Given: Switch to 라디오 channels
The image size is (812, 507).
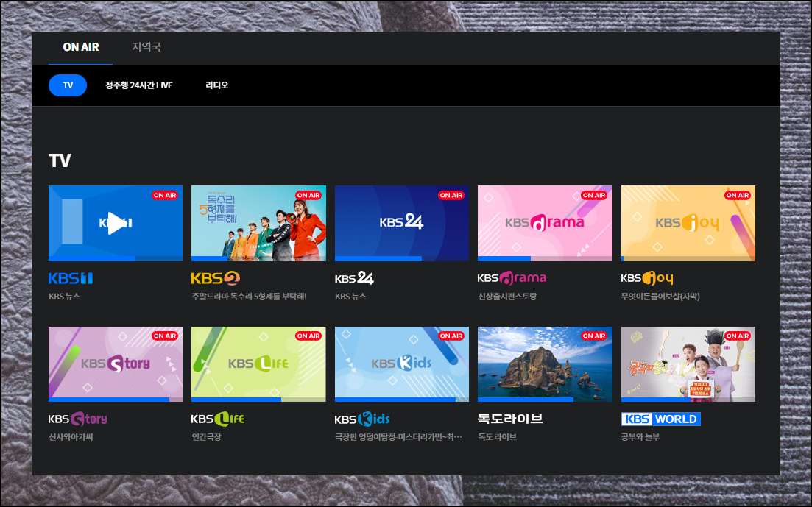Looking at the screenshot, I should pyautogui.click(x=217, y=85).
